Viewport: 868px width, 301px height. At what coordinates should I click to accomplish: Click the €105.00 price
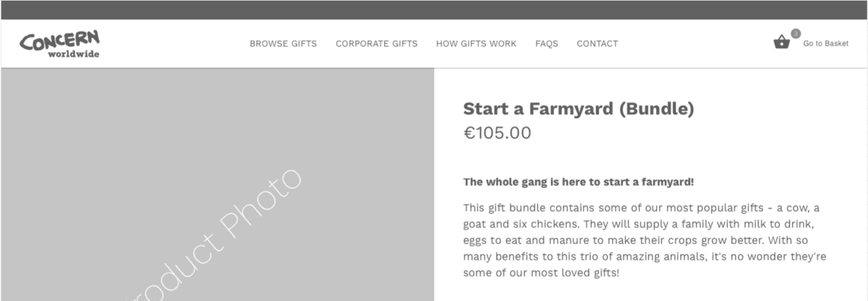tap(497, 133)
